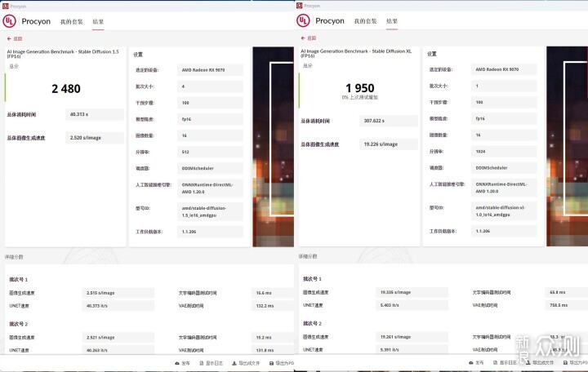Click the 65.8 ms text encoder time
Image resolution: width=588 pixels, height=372 pixels.
(566, 292)
